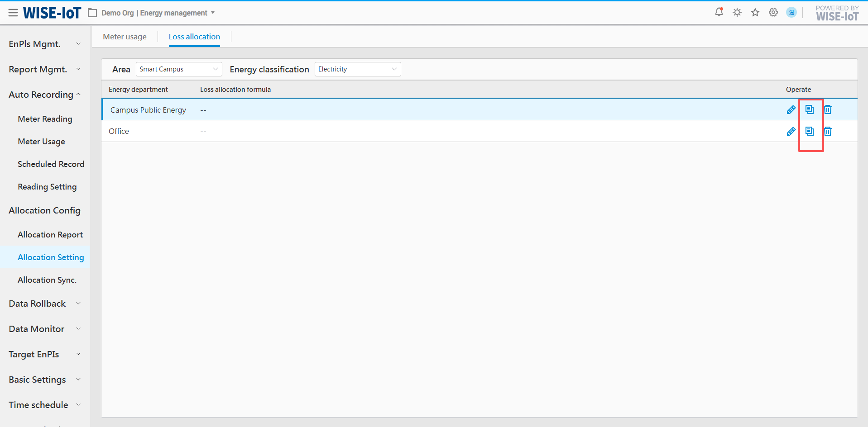Screen dimensions: 868x427
Task: Go to Allocation Report page
Action: click(x=50, y=235)
